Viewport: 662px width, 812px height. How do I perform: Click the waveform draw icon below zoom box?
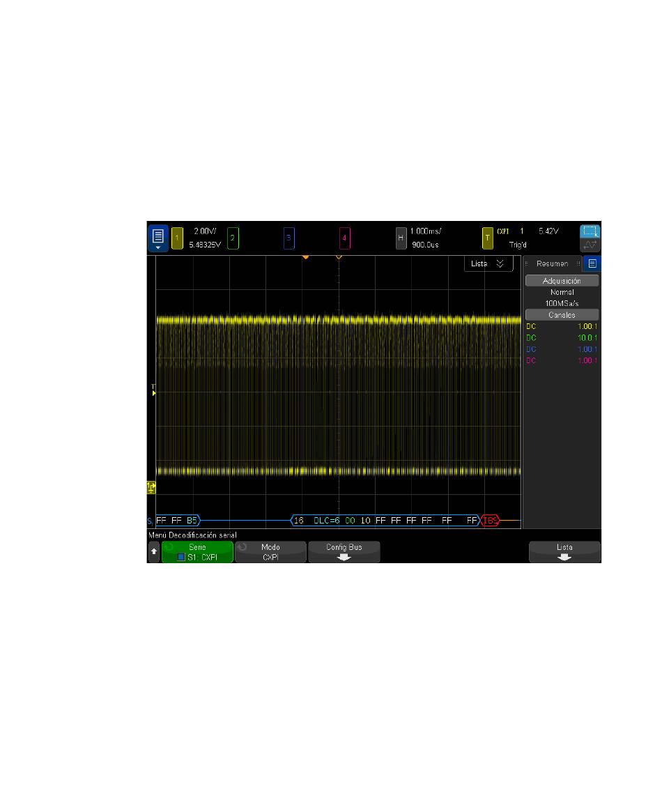(590, 245)
